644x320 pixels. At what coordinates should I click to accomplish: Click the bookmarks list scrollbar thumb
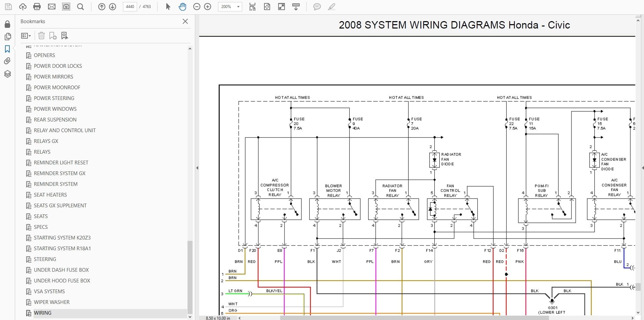point(190,277)
